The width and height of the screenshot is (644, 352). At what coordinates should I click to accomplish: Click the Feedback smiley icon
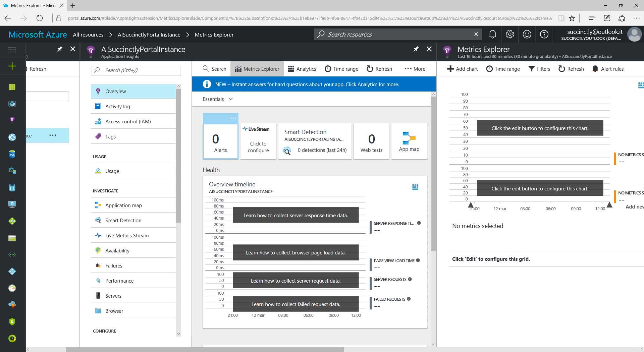pos(527,34)
